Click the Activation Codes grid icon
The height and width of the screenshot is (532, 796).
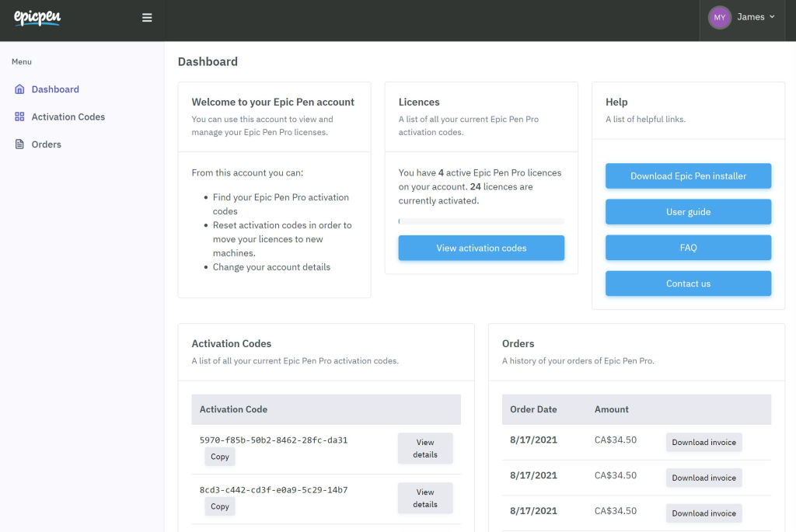[x=19, y=116]
